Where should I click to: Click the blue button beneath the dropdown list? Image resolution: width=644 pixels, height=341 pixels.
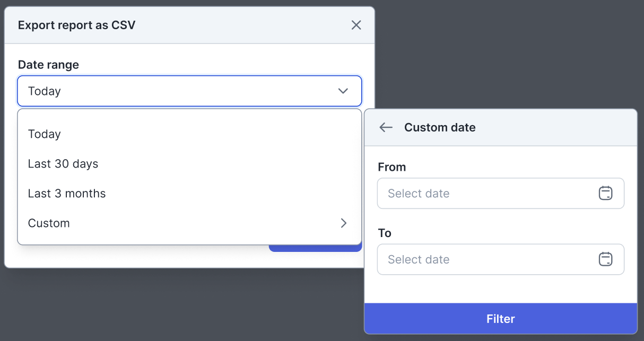[x=315, y=248]
